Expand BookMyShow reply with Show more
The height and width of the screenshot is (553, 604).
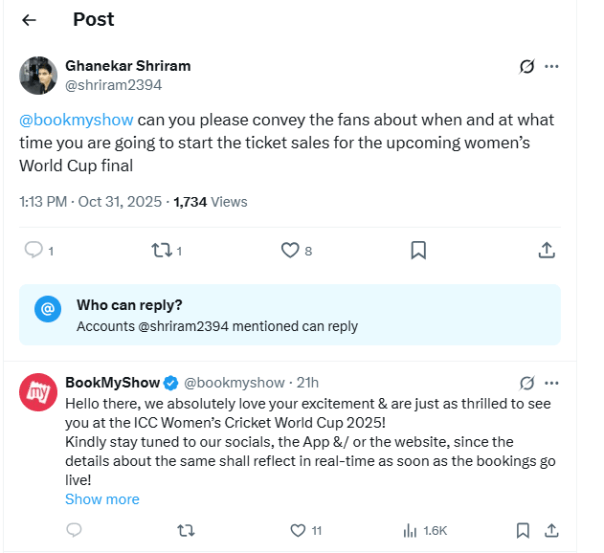tap(102, 499)
